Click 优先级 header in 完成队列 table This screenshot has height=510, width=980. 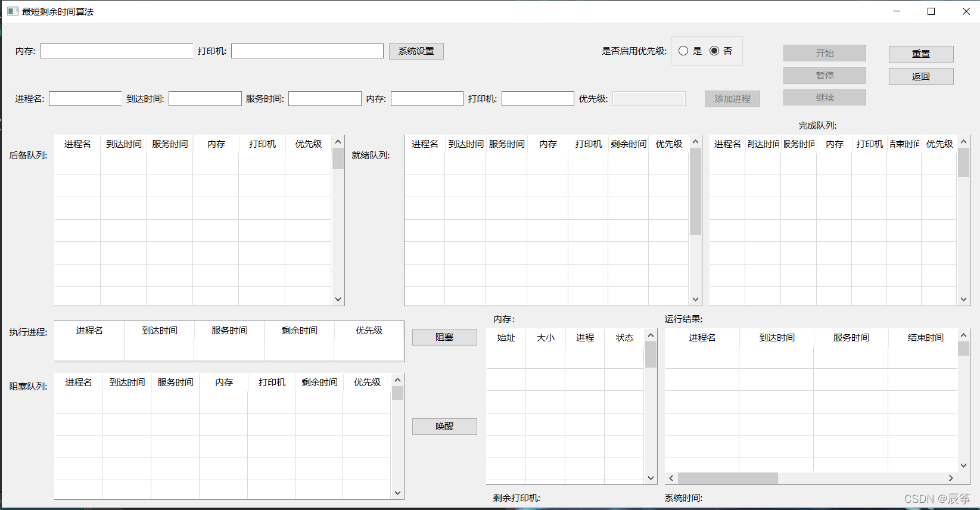(x=939, y=144)
